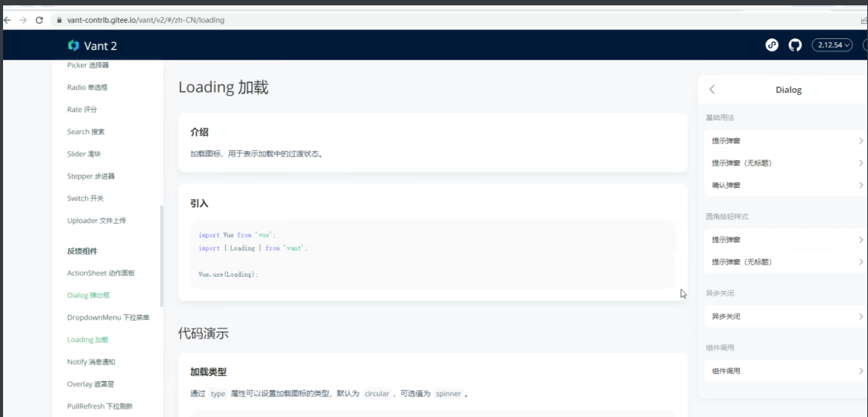Click the import Loading from 'vant' line
Viewport: 868px width, 417px height.
pos(252,248)
